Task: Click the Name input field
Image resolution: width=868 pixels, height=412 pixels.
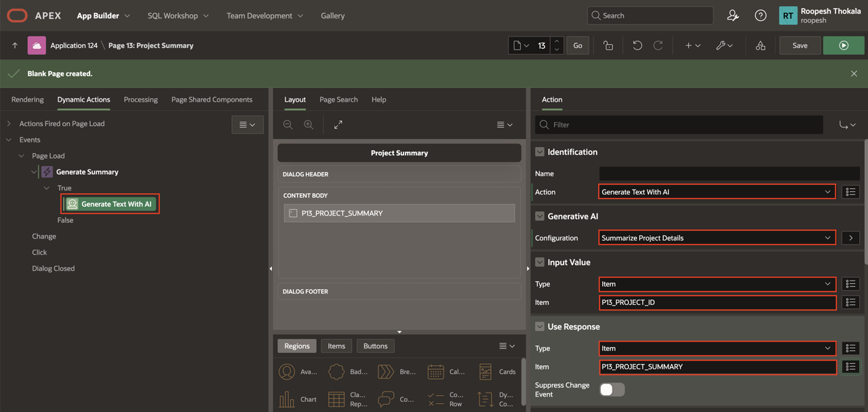Action: [x=729, y=173]
